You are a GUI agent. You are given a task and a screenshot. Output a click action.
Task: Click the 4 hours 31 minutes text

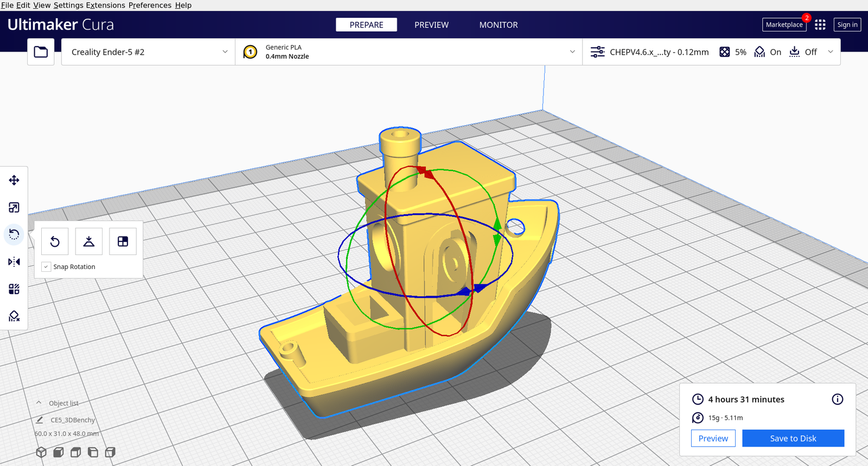tap(746, 399)
